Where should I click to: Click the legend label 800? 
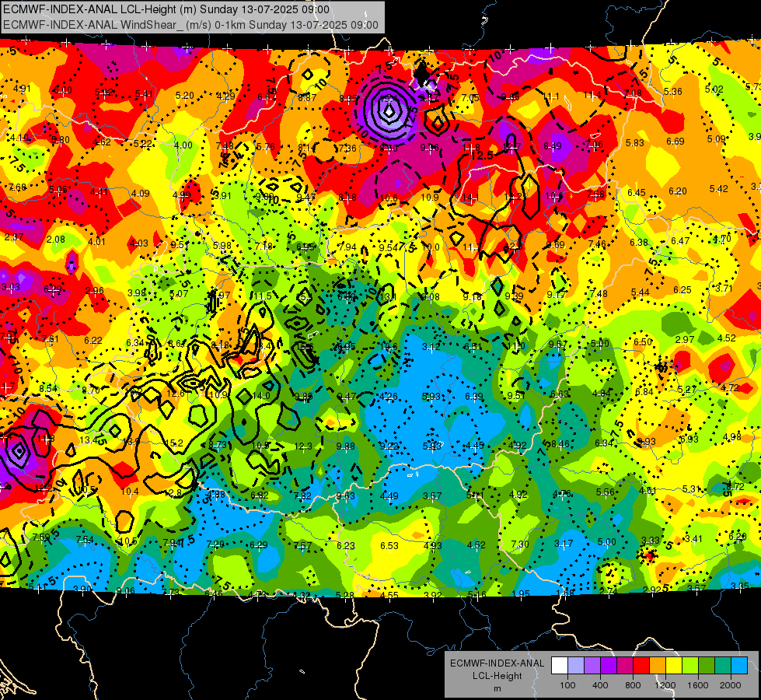(x=633, y=685)
